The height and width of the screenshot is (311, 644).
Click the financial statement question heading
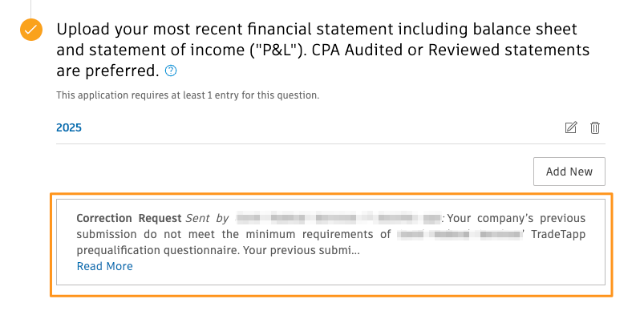pos(323,50)
